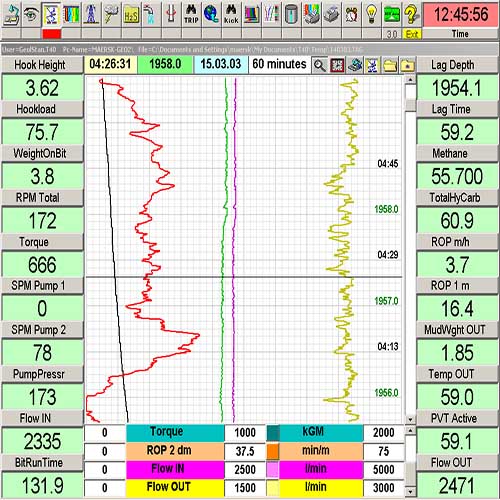The image size is (500, 500).
Task: Click the 60 minutes time scale field
Action: tap(279, 64)
